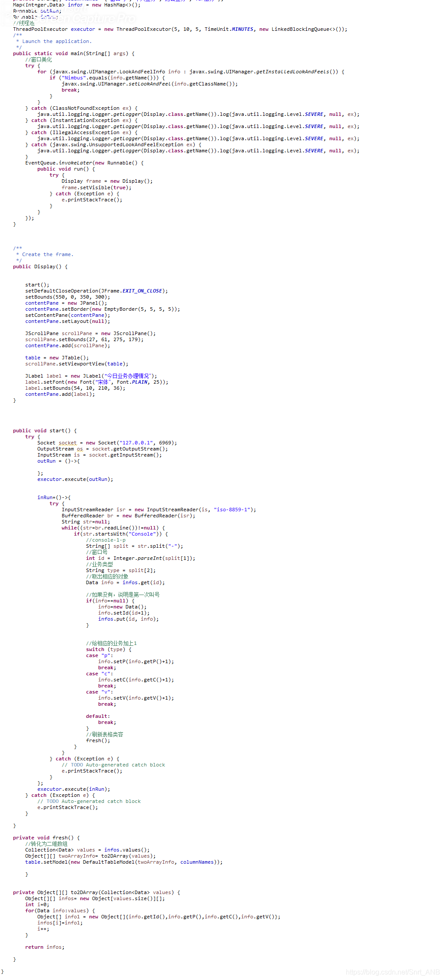Click the 'private Object[][] to2DArray' method line
Viewport: 444px width, 980px height.
96,892
